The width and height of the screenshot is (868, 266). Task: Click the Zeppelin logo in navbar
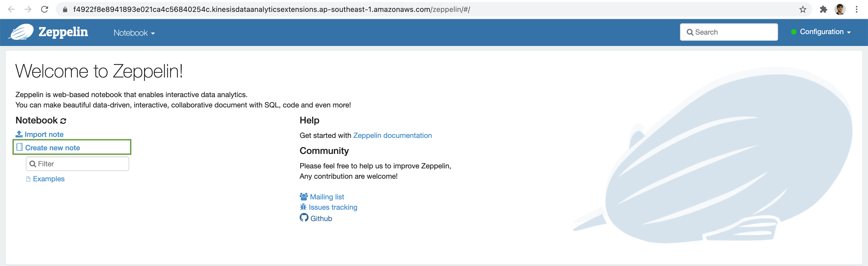pyautogui.click(x=48, y=32)
